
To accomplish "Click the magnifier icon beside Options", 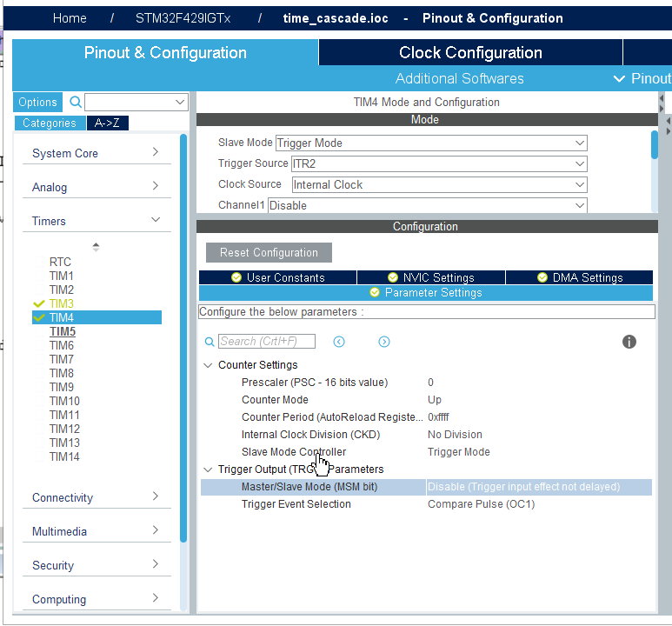I will [x=76, y=102].
